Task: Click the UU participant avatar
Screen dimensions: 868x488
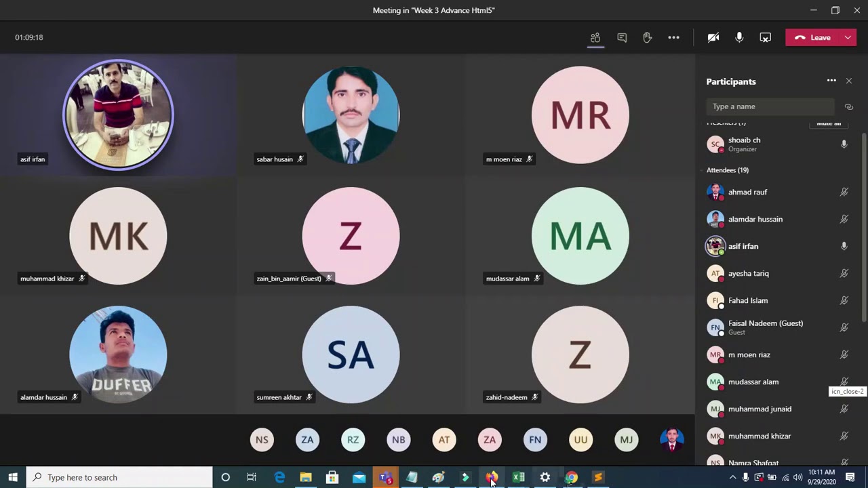Action: (x=580, y=440)
